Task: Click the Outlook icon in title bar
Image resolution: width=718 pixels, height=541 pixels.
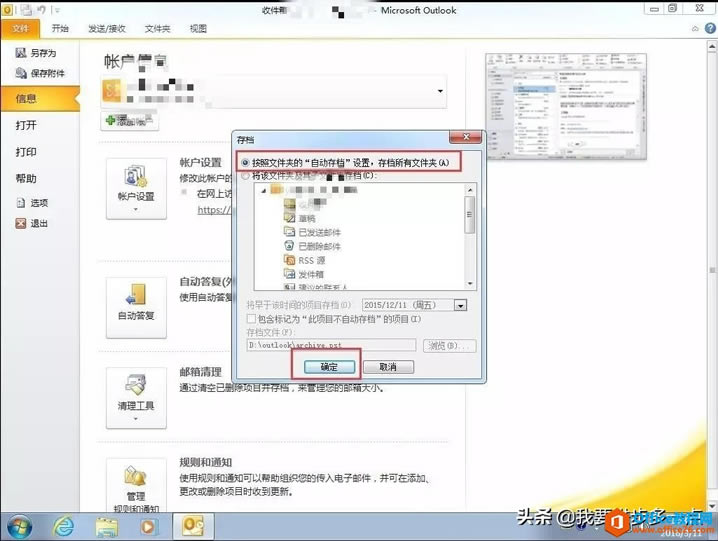Action: coord(7,9)
